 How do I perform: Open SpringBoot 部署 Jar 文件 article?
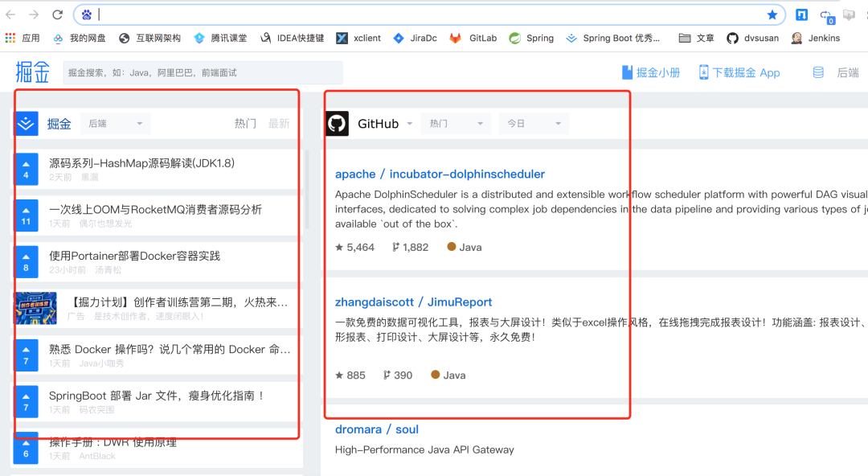pos(156,396)
